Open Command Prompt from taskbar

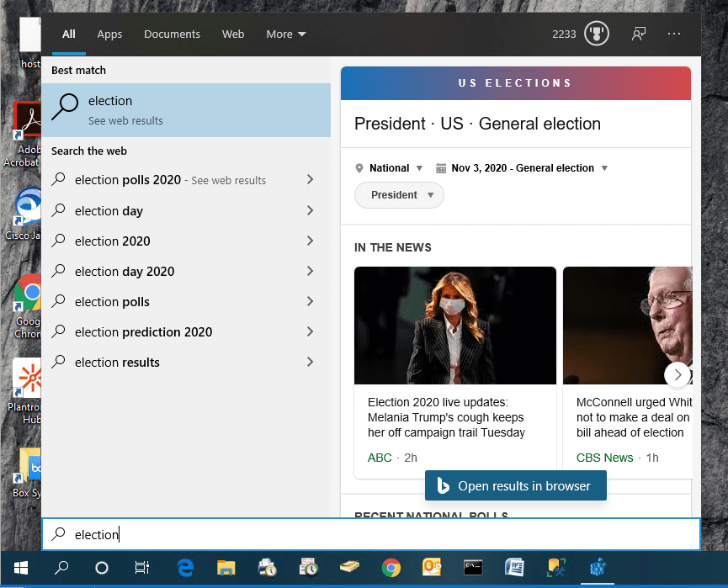point(473,568)
